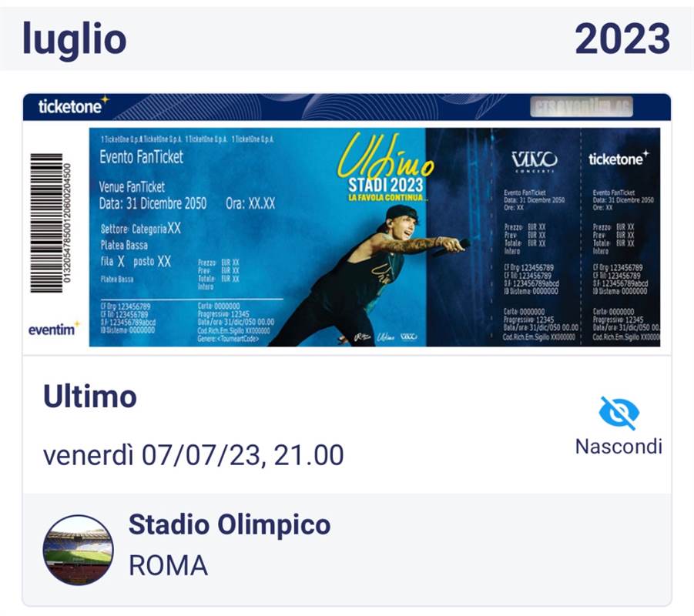Viewport: 694px width, 616px height.
Task: Click the Nascondi label
Action: [619, 446]
